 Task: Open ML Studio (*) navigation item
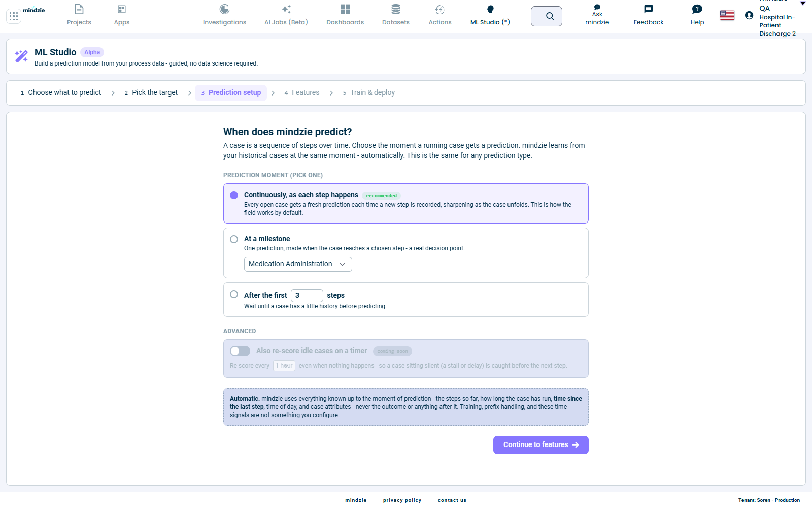[490, 15]
